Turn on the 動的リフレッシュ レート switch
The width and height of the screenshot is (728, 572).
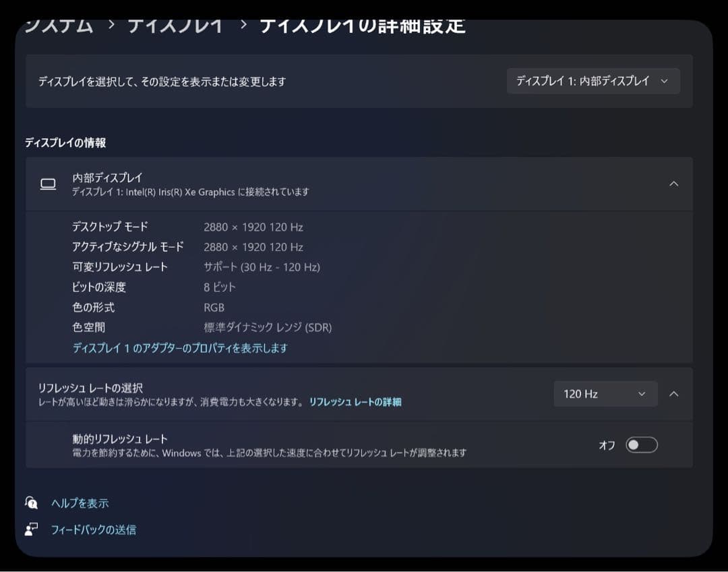tap(642, 445)
